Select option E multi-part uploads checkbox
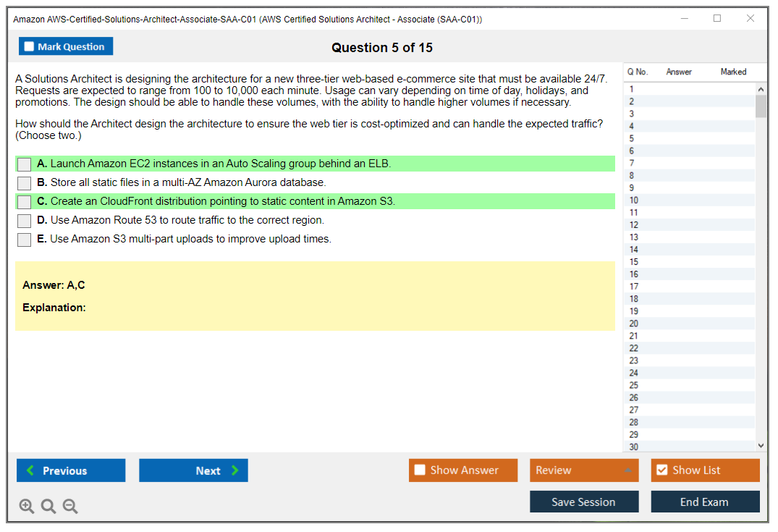The height and width of the screenshot is (532, 778). click(x=24, y=240)
